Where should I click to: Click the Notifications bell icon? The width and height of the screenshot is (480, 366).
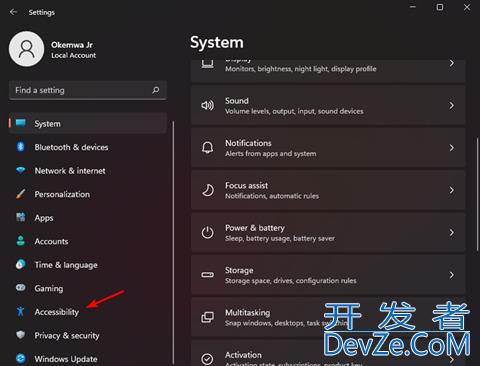pos(207,148)
